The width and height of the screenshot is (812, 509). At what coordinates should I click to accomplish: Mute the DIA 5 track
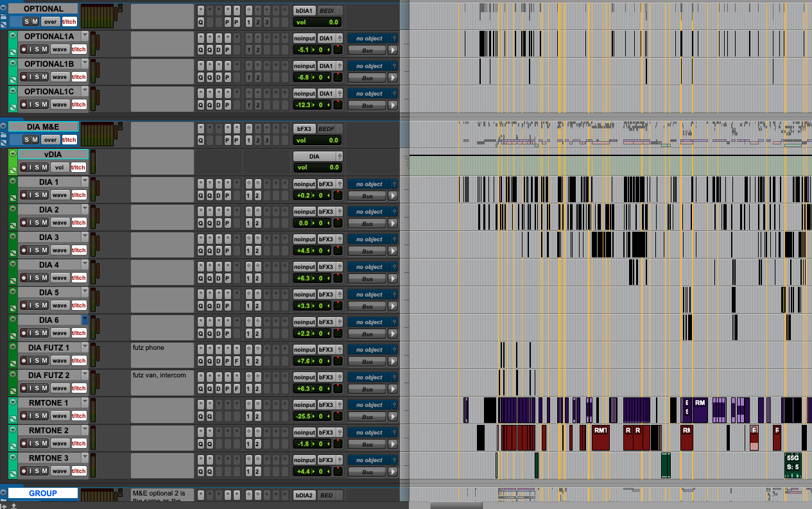[x=45, y=306]
